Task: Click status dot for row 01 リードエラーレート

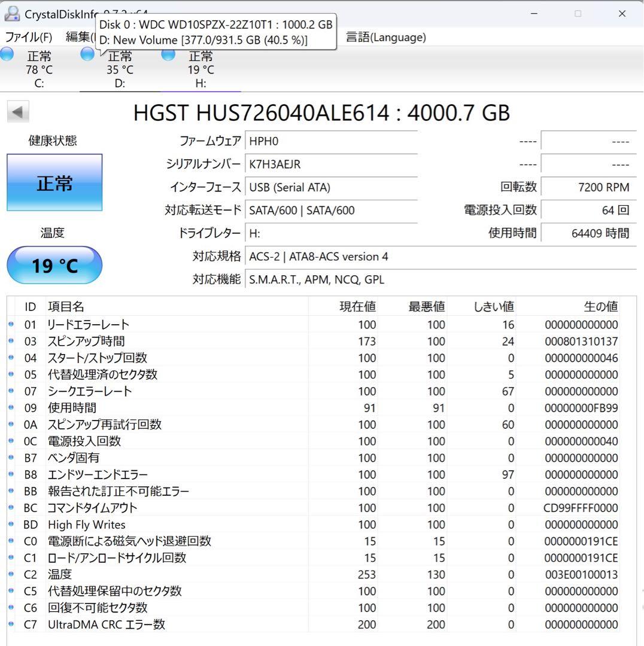Action: 11,324
